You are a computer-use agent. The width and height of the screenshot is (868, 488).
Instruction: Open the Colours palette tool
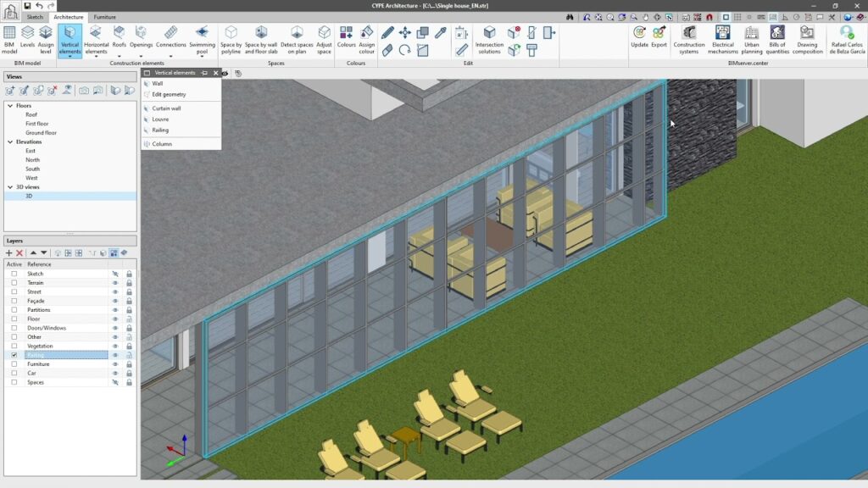click(346, 38)
